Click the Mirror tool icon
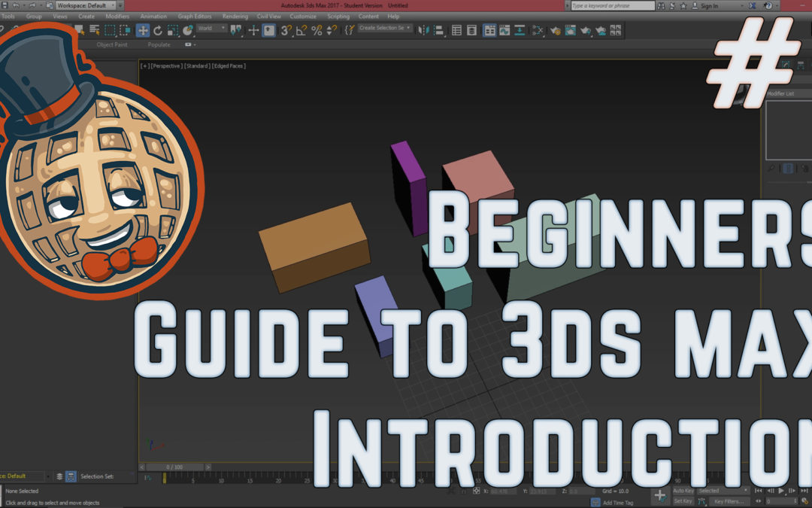Viewport: 812px width, 508px height. 424,30
